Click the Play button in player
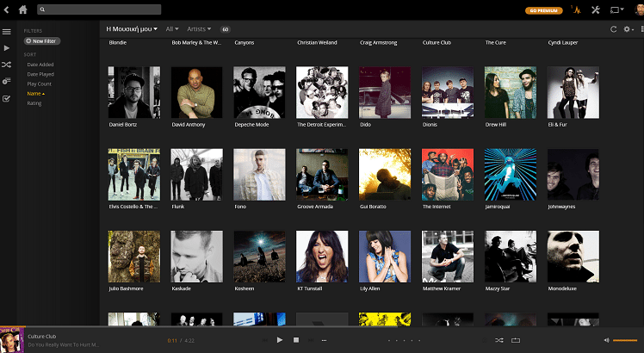Screen dimensions: 644x353 tap(280, 340)
